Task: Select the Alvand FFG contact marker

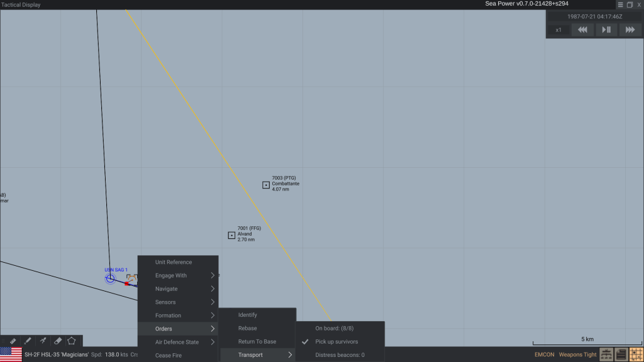Action: point(231,235)
